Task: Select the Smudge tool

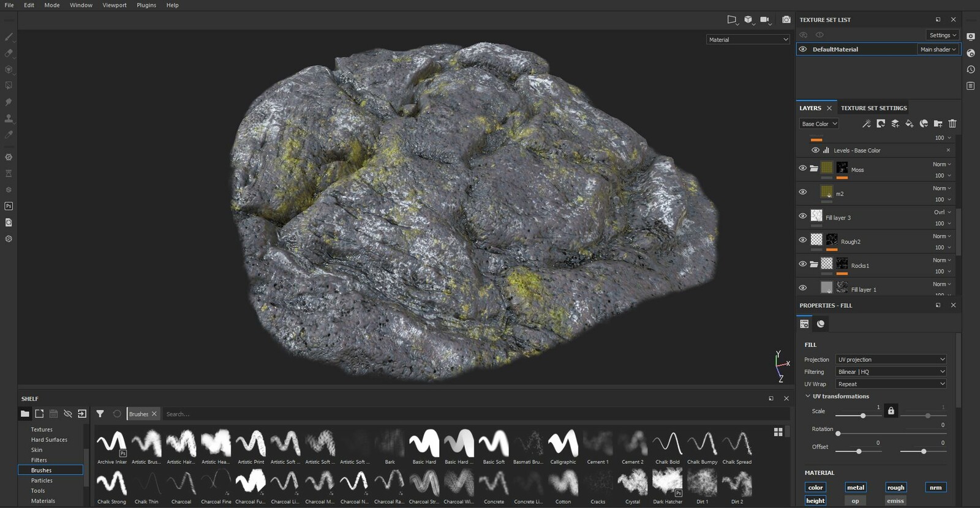Action: coord(9,102)
